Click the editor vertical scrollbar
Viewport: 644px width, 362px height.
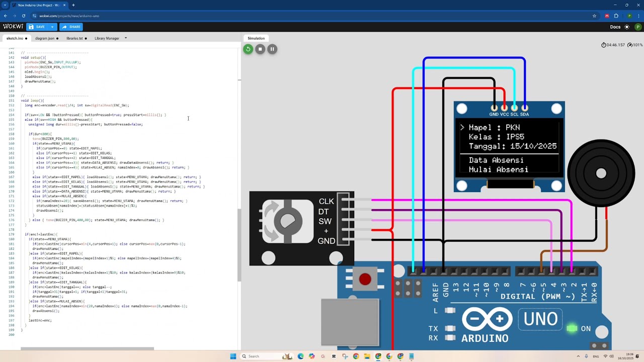[239, 244]
